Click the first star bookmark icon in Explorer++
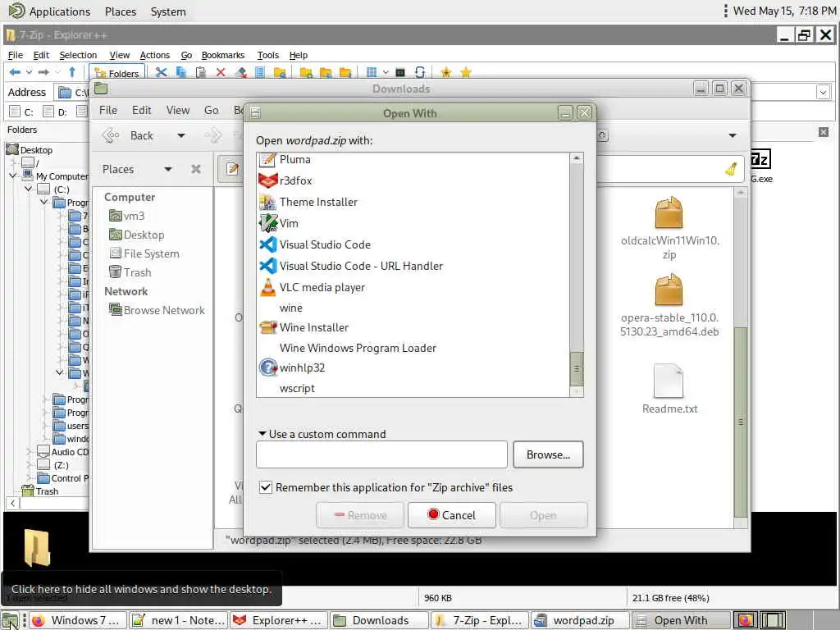Viewport: 840px width, 630px height. (445, 72)
